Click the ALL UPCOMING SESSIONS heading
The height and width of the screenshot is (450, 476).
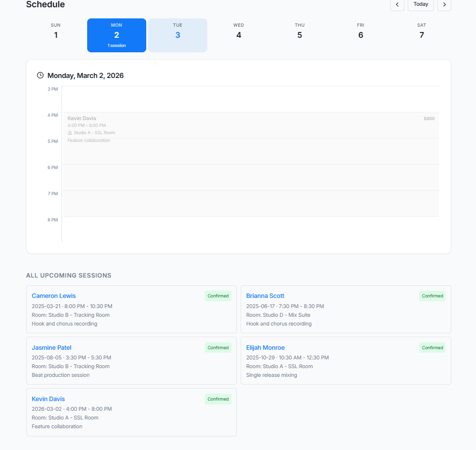69,276
